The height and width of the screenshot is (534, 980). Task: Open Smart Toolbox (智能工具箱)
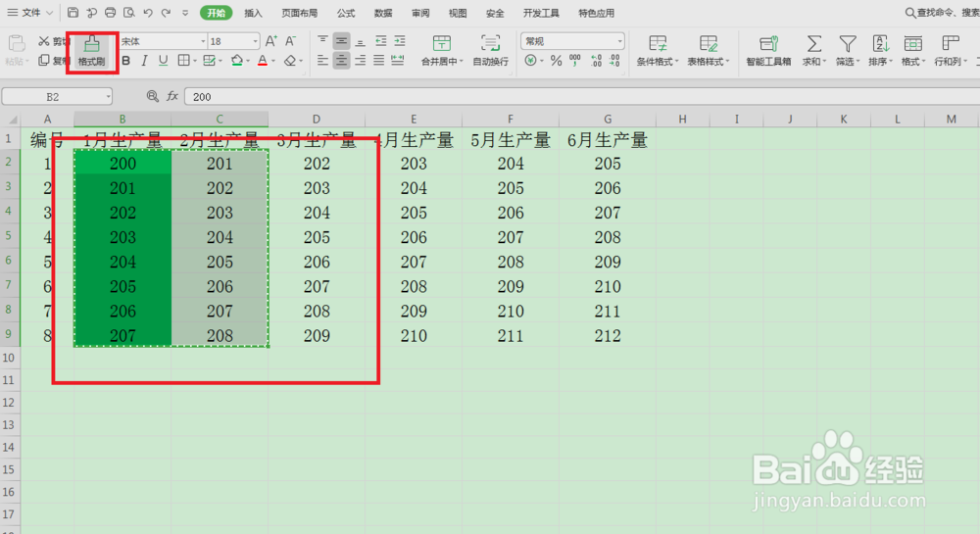tap(768, 51)
